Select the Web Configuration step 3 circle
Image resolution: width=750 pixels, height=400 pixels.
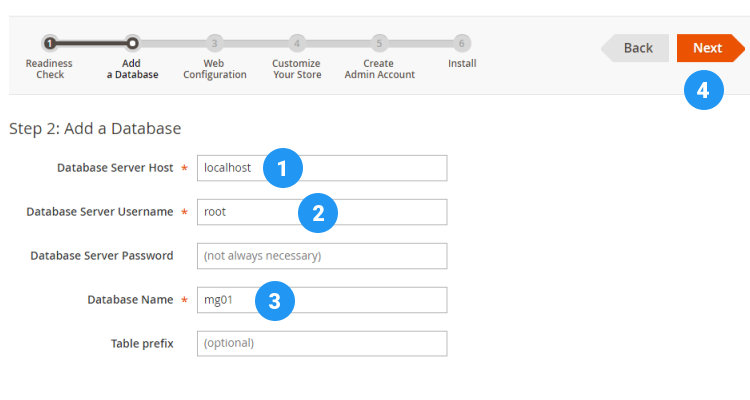[x=214, y=43]
